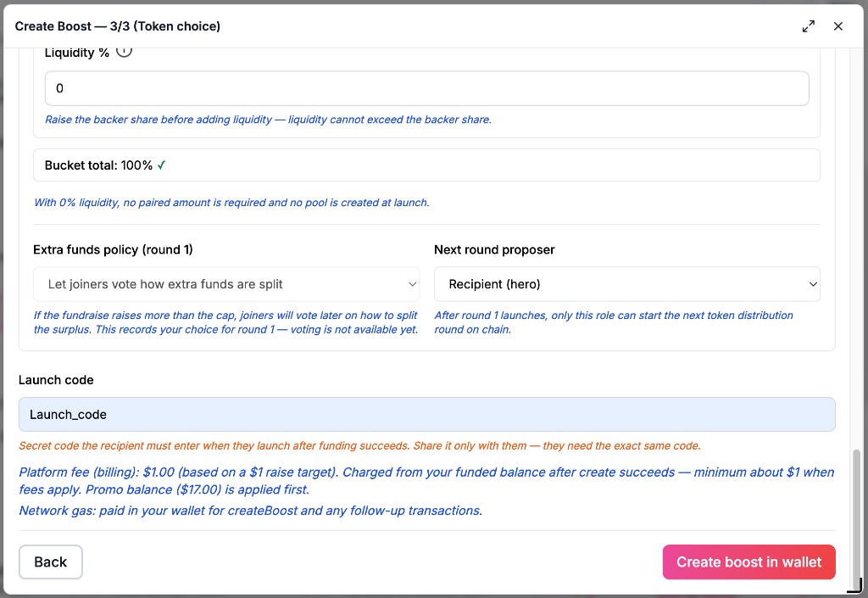Click the 'Secret code the recipient must enter' warning
Image resolution: width=868 pixels, height=598 pixels.
359,445
